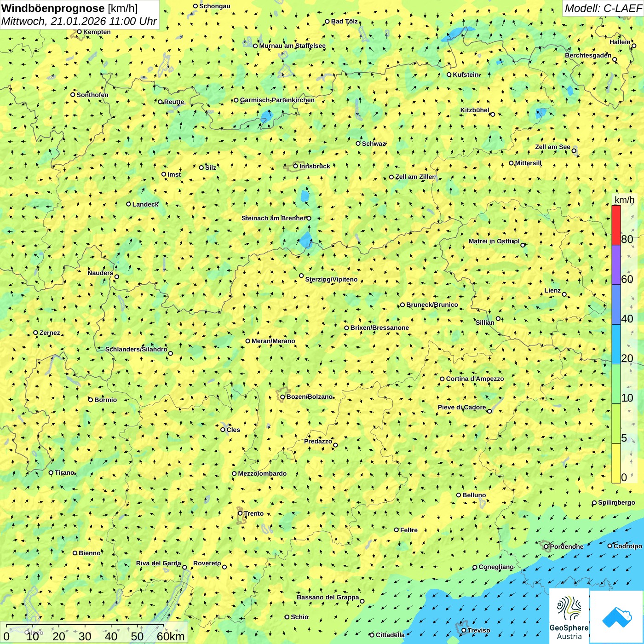This screenshot has width=644, height=644.
Task: Click the 'Zell am See' label
Action: [552, 147]
